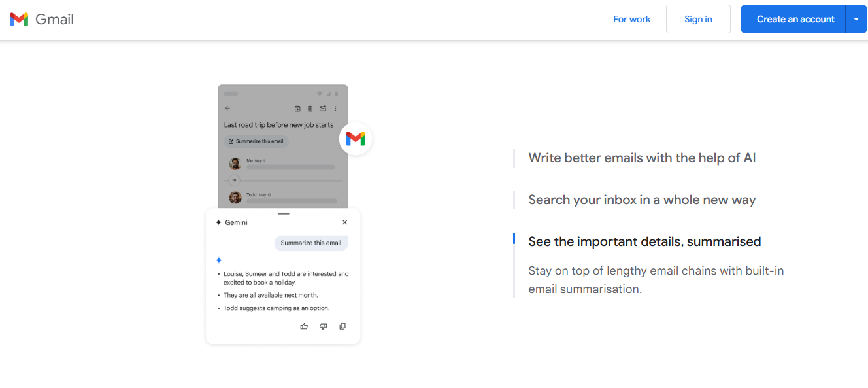The width and height of the screenshot is (868, 388).
Task: Select 'See the important details, summarised'
Action: (644, 241)
